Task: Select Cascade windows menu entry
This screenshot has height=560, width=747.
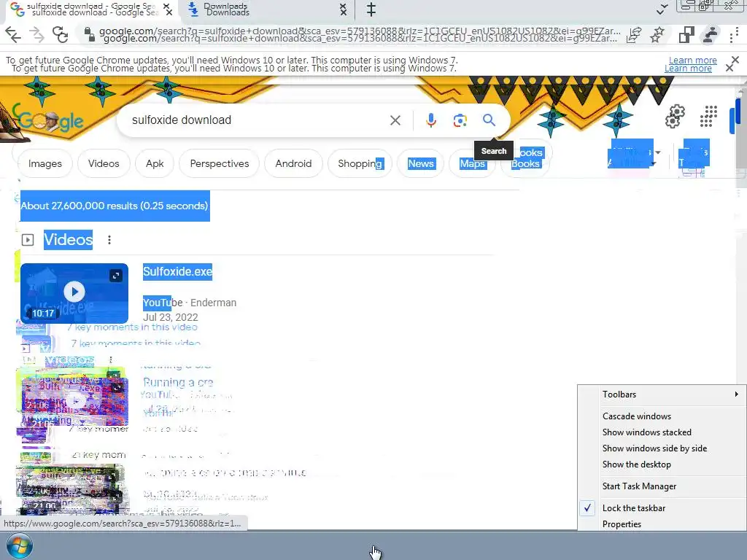Action: [636, 416]
